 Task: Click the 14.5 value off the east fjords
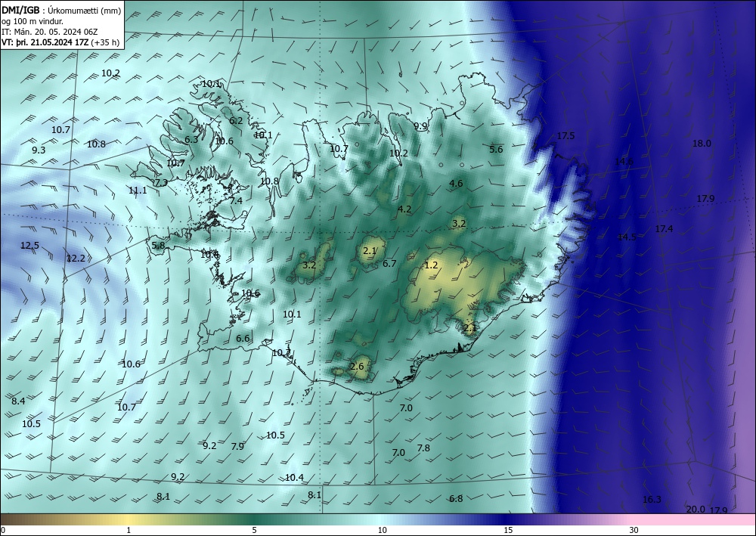pyautogui.click(x=627, y=237)
